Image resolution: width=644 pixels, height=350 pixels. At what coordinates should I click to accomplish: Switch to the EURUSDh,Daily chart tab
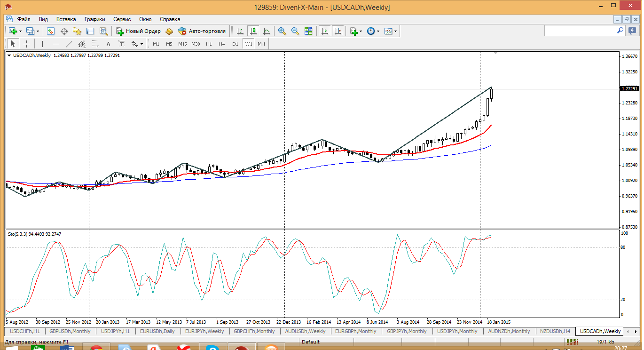click(x=157, y=331)
